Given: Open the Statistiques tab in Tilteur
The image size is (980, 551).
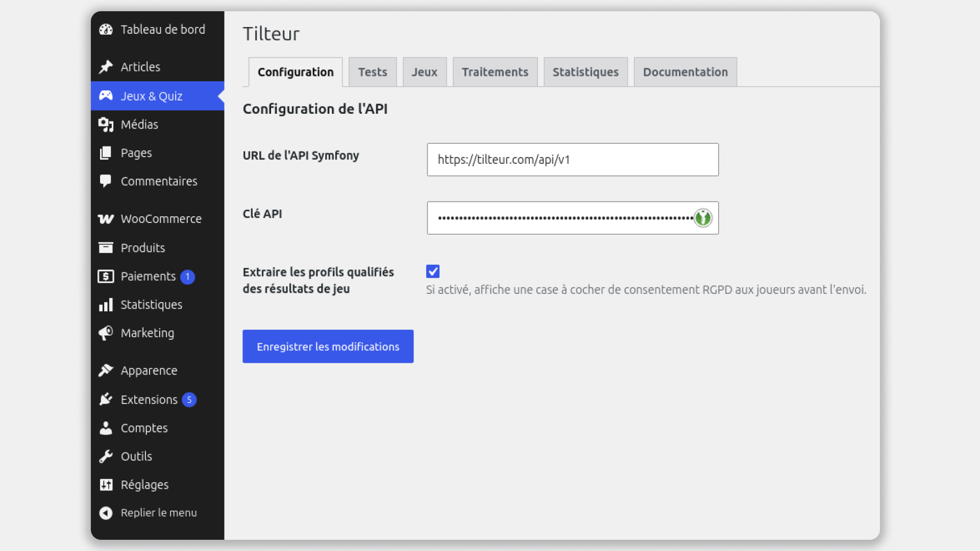Looking at the screenshot, I should coord(585,72).
